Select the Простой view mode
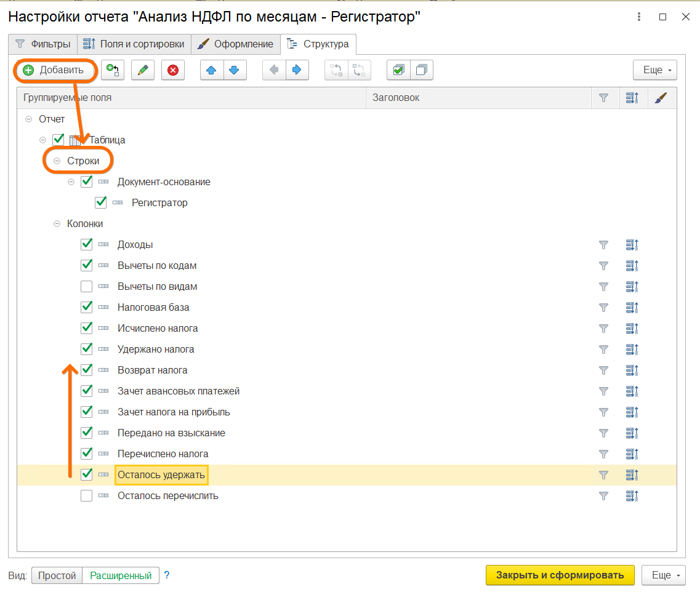Viewport: 700px width, 592px height. [57, 576]
